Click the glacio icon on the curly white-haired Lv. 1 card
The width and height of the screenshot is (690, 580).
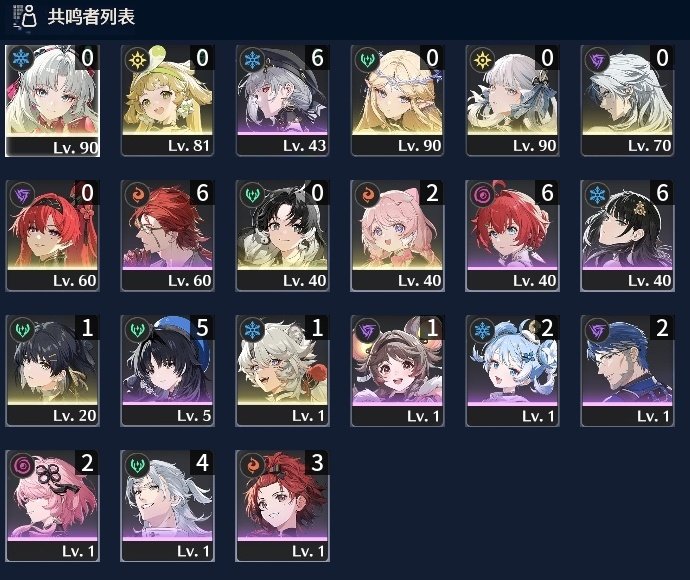coord(252,330)
